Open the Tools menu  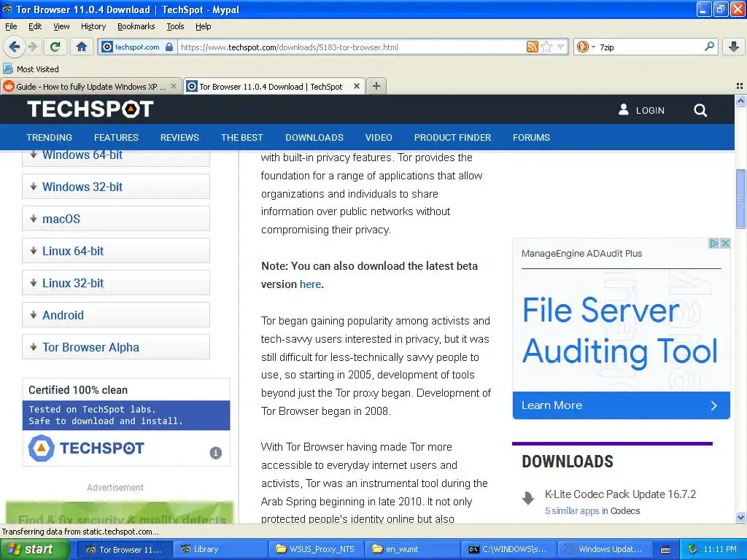coord(175,26)
